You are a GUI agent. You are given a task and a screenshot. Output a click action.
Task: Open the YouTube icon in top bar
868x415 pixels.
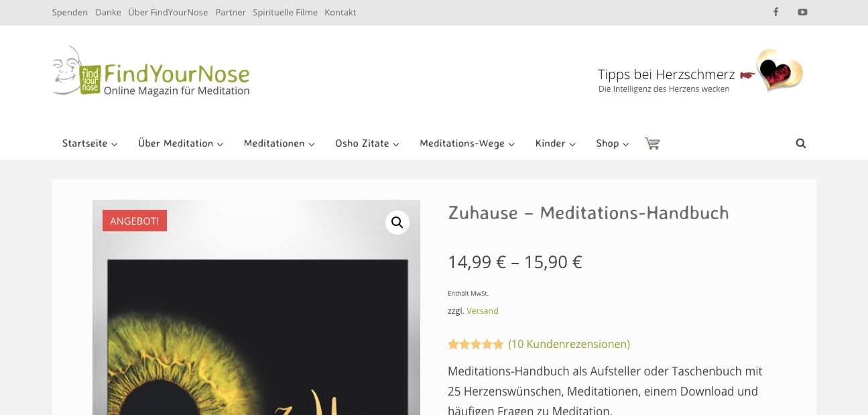802,12
